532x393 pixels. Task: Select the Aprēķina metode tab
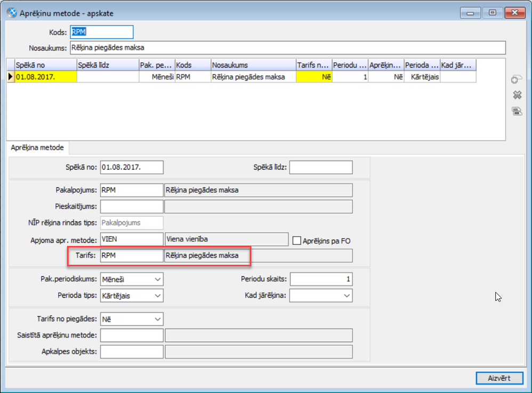pos(37,148)
